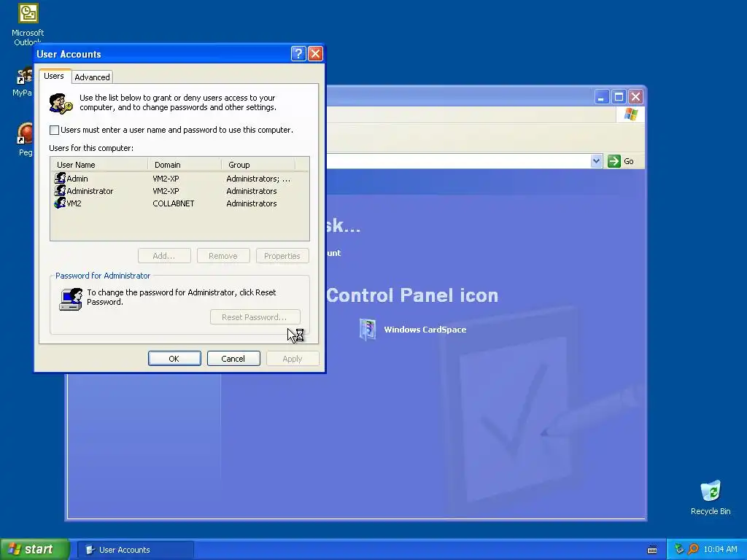Open the Start menu
The height and width of the screenshot is (560, 747).
coord(34,549)
